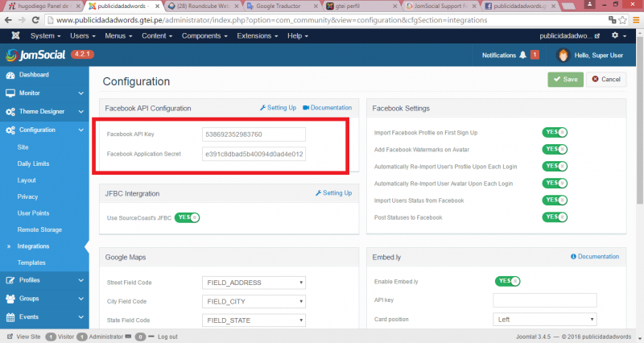Click the Cancel button
644x343 pixels.
click(x=606, y=79)
